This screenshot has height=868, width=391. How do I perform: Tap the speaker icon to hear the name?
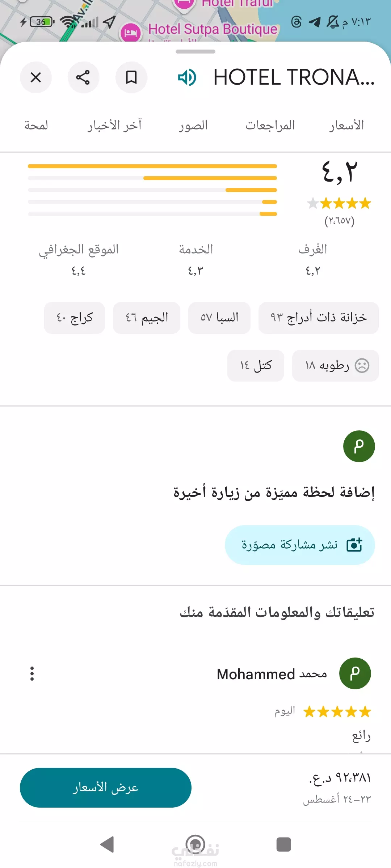click(x=187, y=77)
